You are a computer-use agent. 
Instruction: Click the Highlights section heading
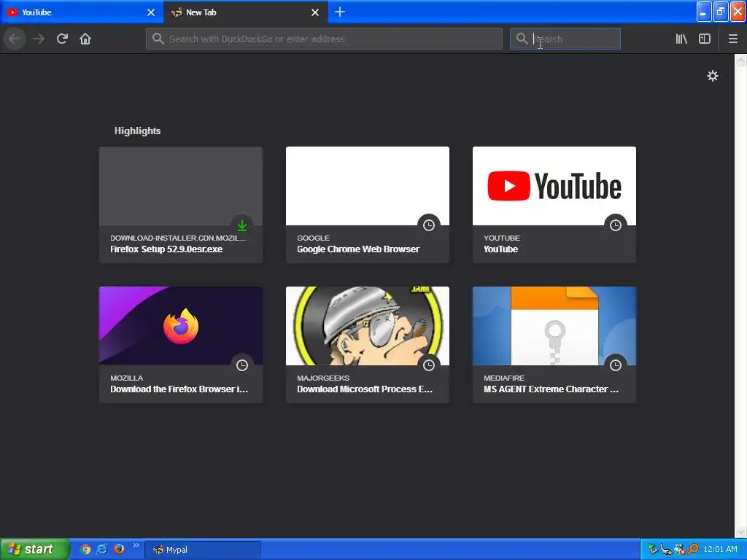coord(137,131)
